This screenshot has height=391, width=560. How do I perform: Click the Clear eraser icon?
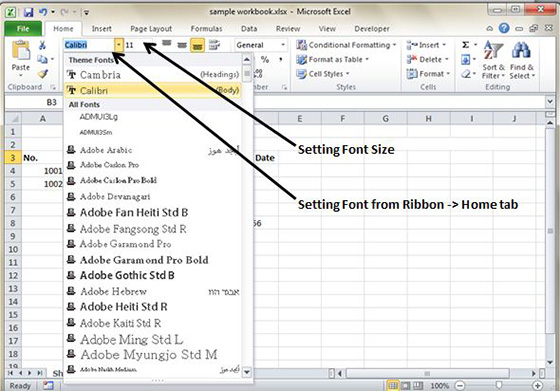click(x=466, y=74)
